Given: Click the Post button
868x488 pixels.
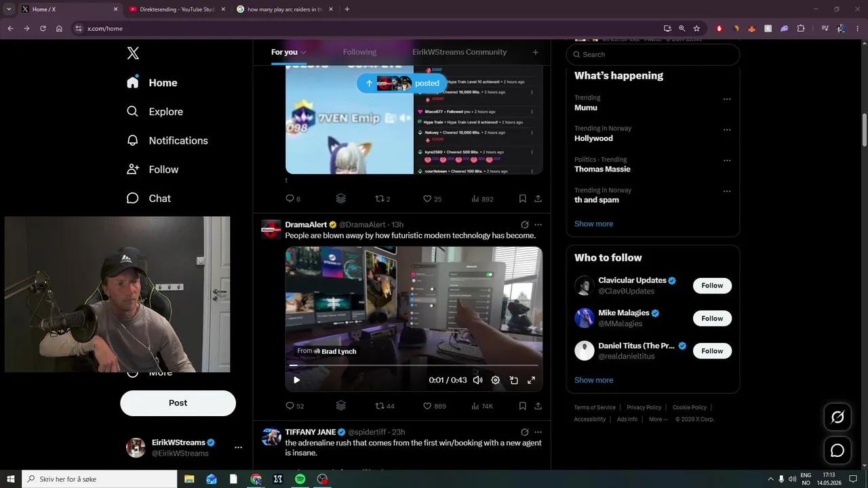Looking at the screenshot, I should [x=178, y=403].
